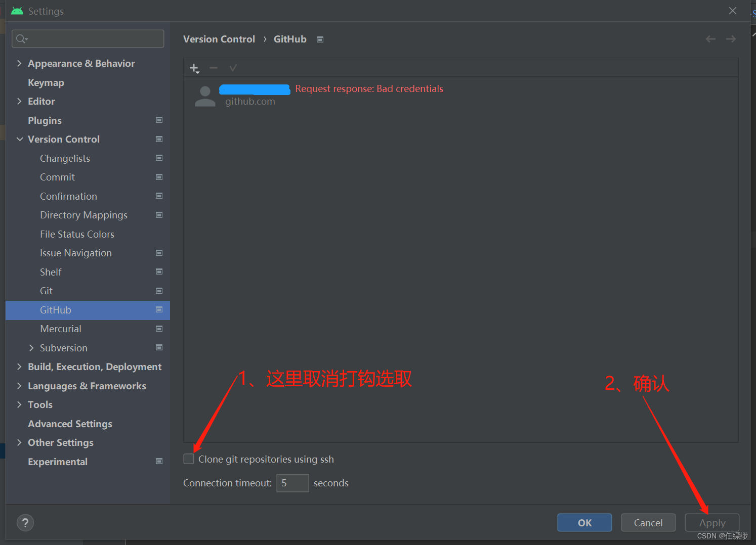Image resolution: width=756 pixels, height=545 pixels.
Task: Click the project icon beside Shelf
Action: pyautogui.click(x=159, y=272)
